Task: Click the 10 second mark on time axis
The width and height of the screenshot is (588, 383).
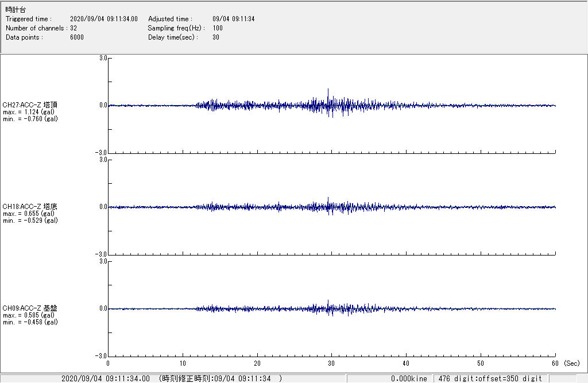Action: tap(183, 363)
